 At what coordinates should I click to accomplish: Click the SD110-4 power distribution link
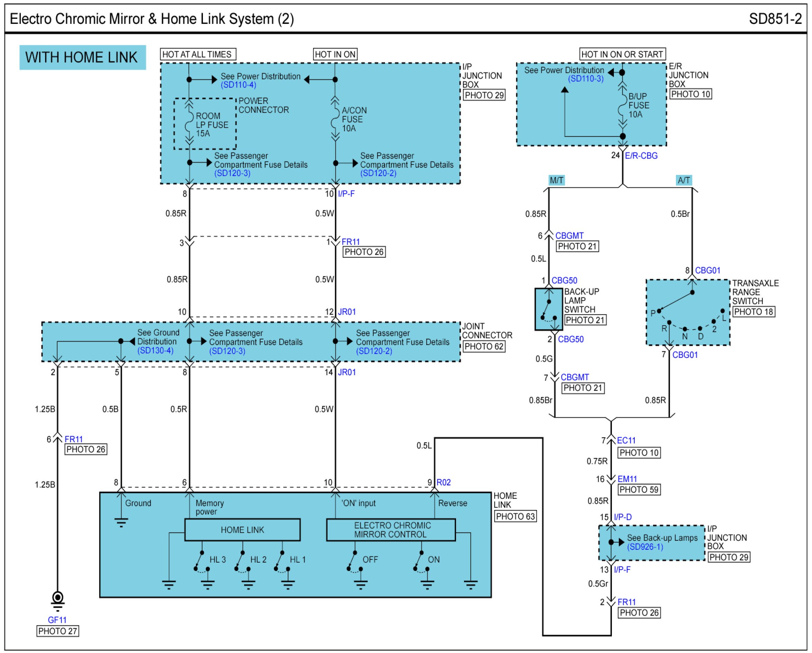pos(238,85)
